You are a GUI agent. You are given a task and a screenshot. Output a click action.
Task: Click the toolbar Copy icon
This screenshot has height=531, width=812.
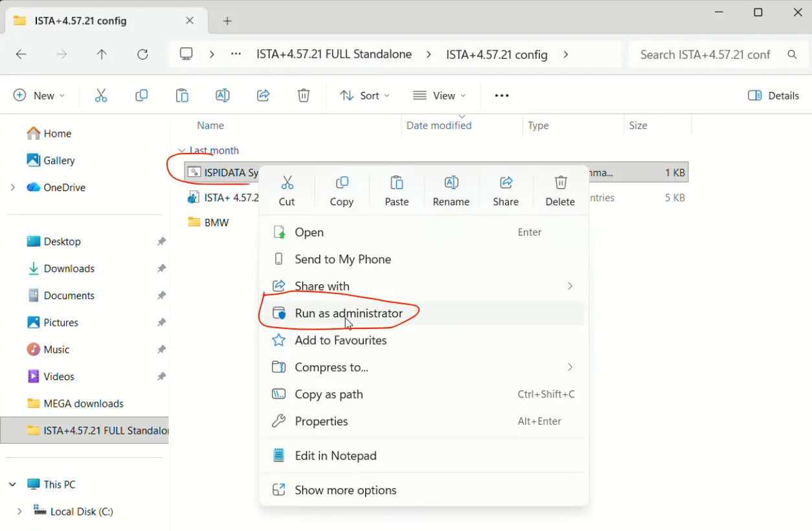point(141,96)
